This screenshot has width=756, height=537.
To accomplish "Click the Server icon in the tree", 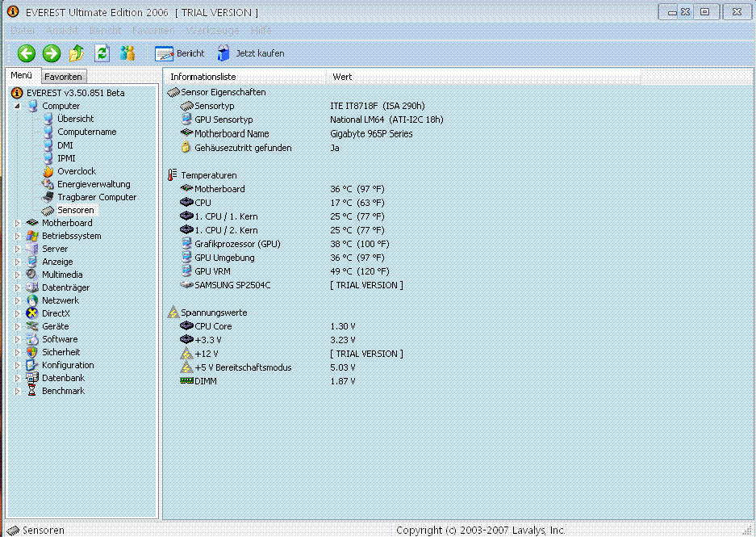I will point(32,249).
